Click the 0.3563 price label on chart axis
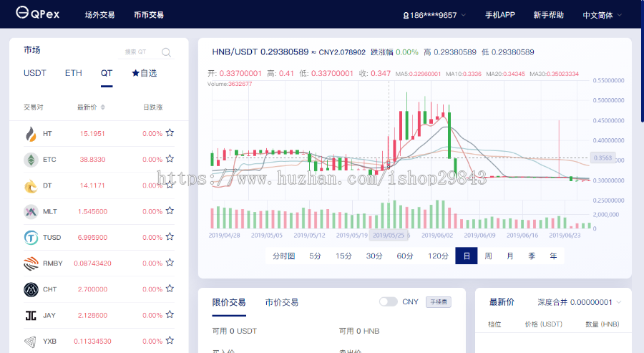Image resolution: width=644 pixels, height=353 pixels. click(x=602, y=158)
